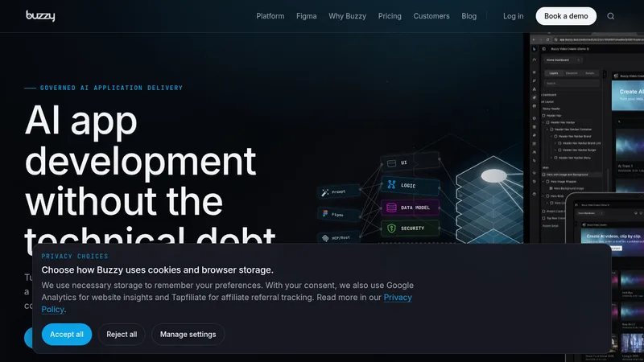Click the MCP/Rest node icon
This screenshot has height=362, width=644.
[x=325, y=238]
